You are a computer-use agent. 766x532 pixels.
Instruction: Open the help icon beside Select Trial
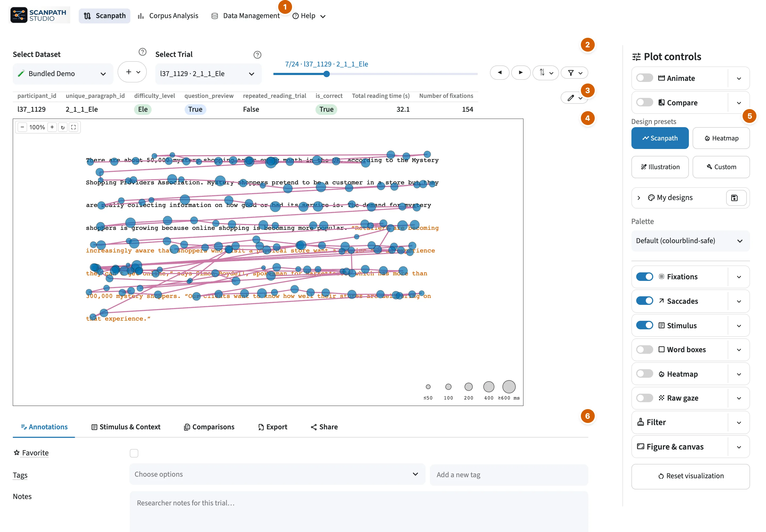[257, 54]
